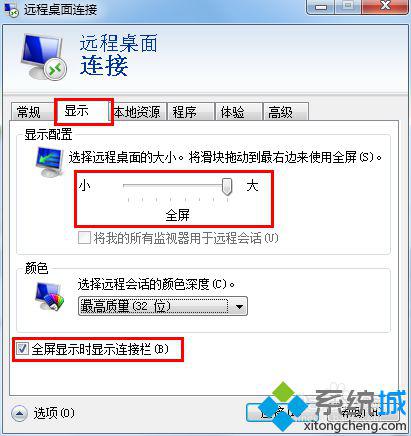Maximize the Remote Desktop window

coord(348,7)
